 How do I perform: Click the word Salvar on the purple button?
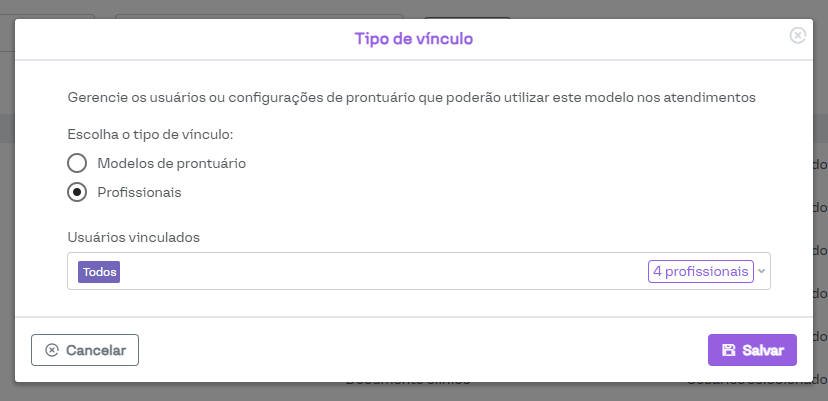(x=763, y=350)
